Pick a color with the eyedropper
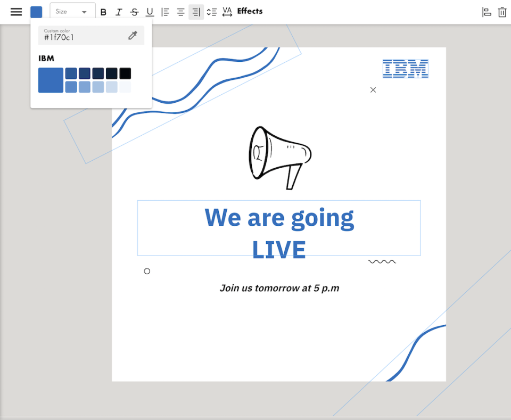511x420 pixels. coord(133,36)
